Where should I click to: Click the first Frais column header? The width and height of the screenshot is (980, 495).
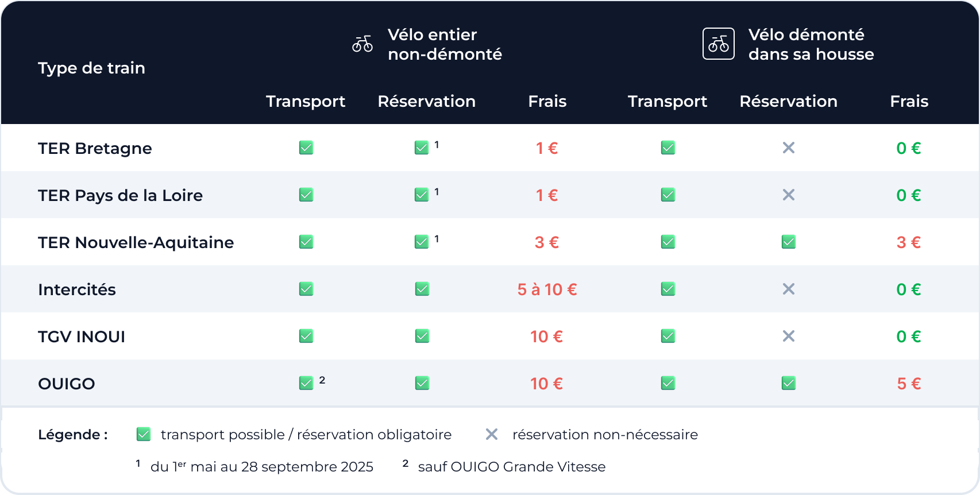point(547,101)
